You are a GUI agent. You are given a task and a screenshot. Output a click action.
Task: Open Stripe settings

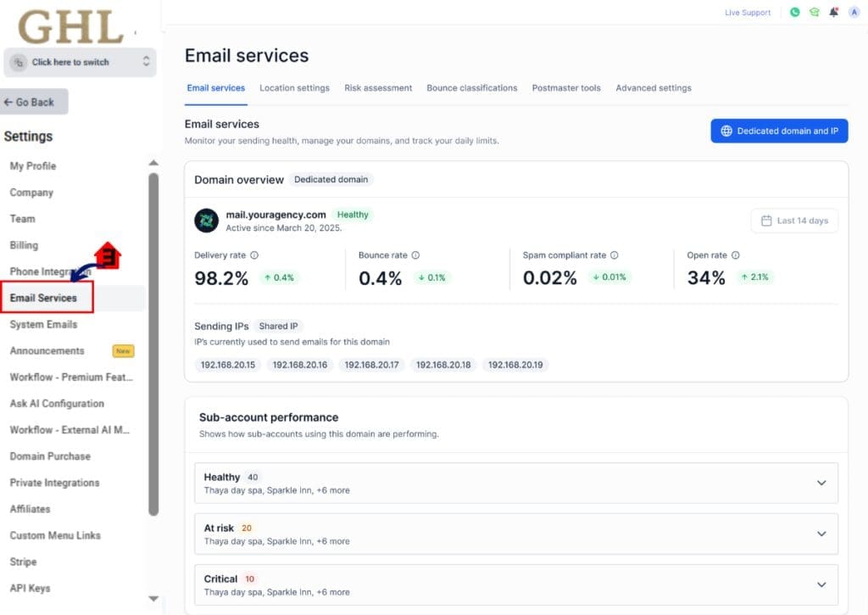tap(23, 562)
